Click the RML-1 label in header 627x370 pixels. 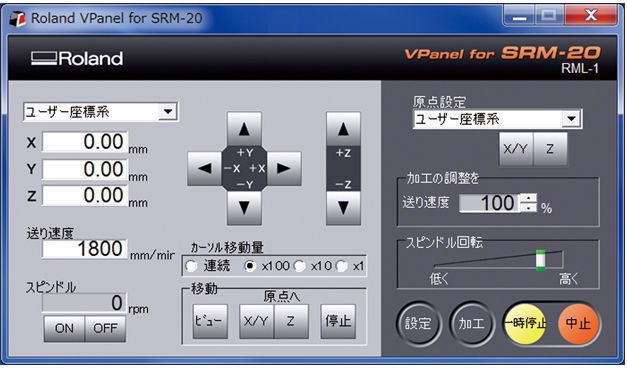click(580, 69)
